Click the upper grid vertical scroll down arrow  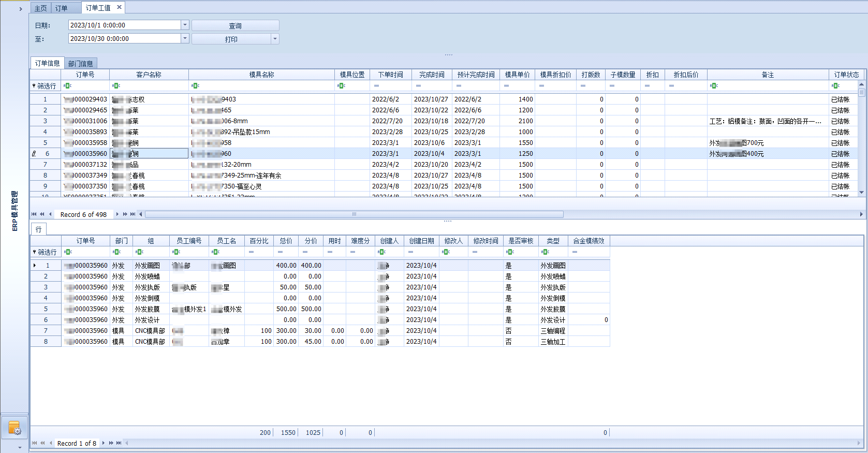[862, 193]
